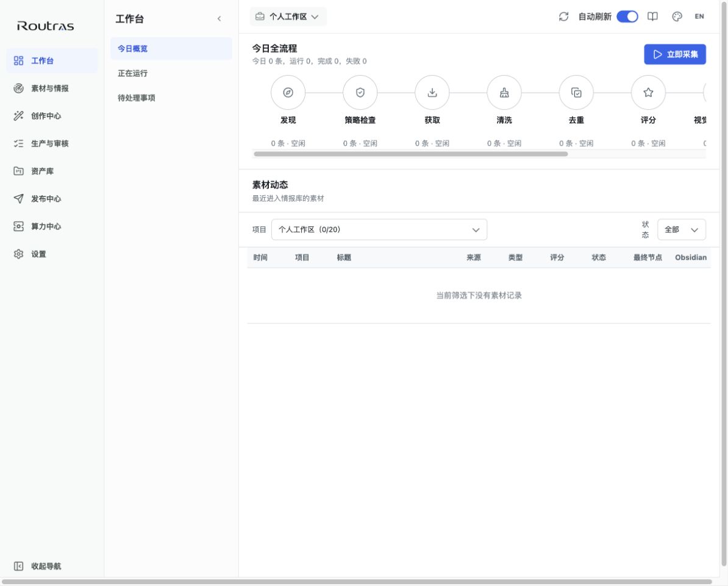
Task: Open the 发现 discovery stage icon
Action: pyautogui.click(x=288, y=93)
